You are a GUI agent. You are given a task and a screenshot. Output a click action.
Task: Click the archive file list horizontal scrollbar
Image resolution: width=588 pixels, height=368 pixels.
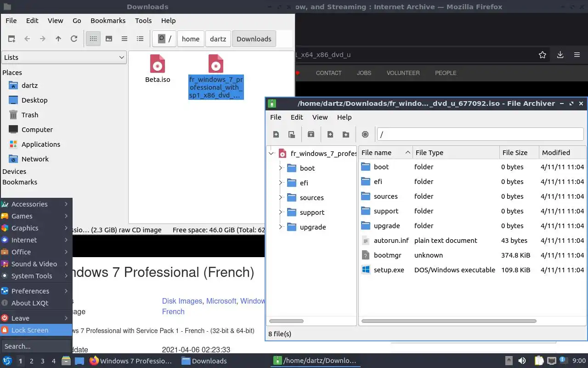(x=449, y=321)
